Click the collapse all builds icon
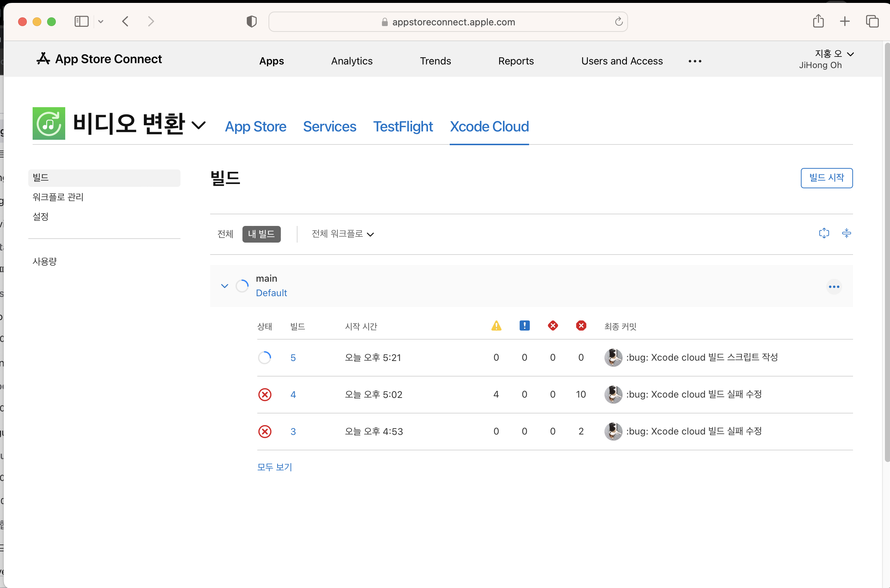Viewport: 890px width, 588px height. pos(847,233)
